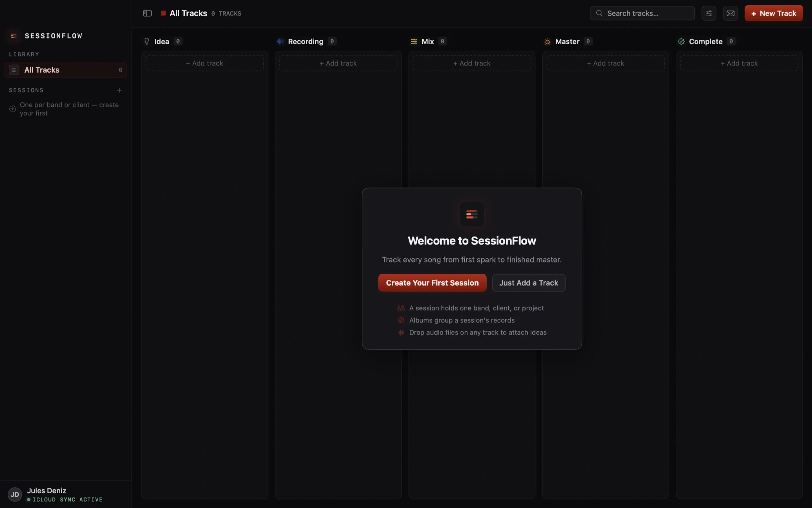The image size is (812, 508).
Task: Click the SESSIONFLOW brand name text
Action: (54, 36)
